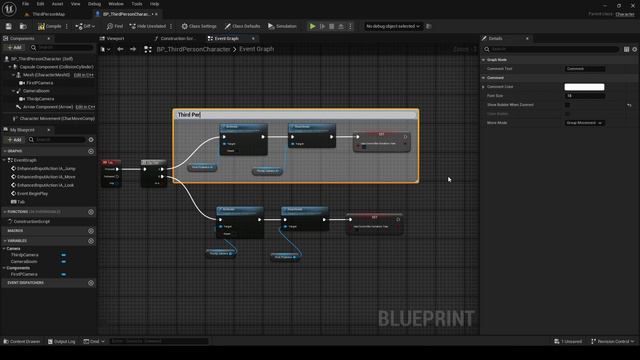Add a new macro with Macros plus icon
This screenshot has width=640, height=360.
click(x=91, y=231)
